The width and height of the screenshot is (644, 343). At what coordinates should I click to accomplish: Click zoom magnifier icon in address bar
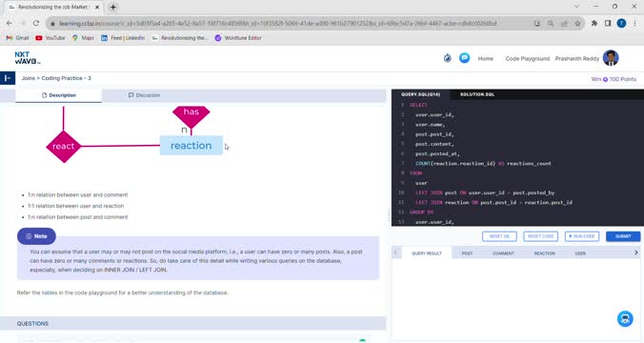551,24
